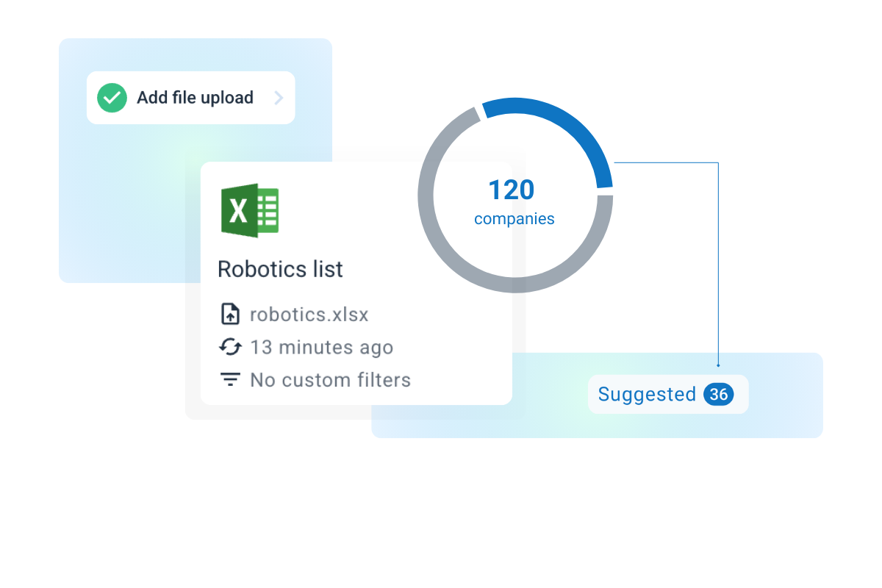Click the Excel spreadsheet icon
This screenshot has width=882, height=588.
tap(250, 210)
